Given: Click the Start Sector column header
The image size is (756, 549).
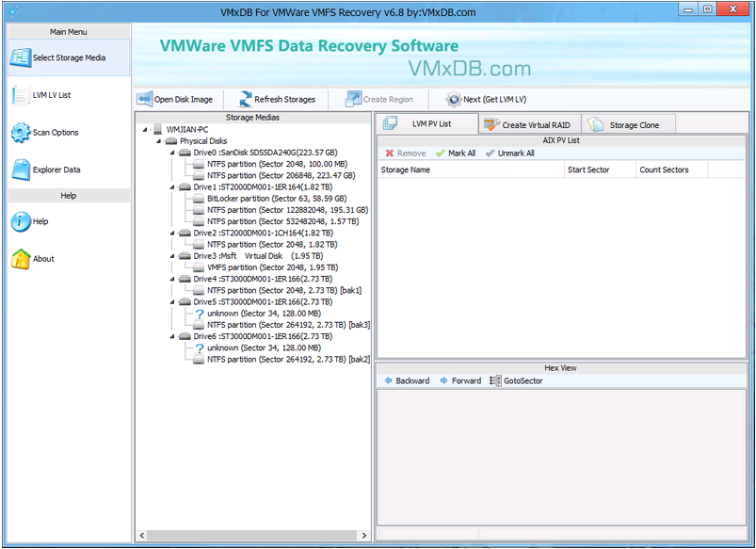Looking at the screenshot, I should (600, 170).
